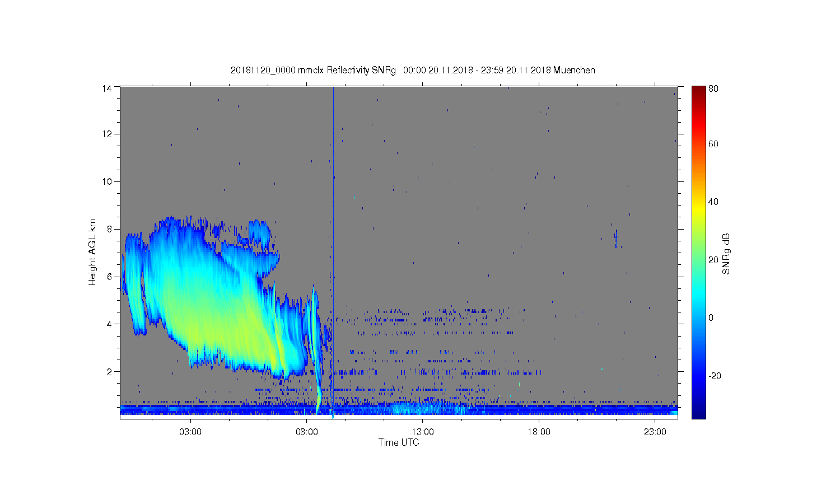Image resolution: width=840 pixels, height=504 pixels.
Task: Click the height axis label 14
Action: (x=106, y=88)
